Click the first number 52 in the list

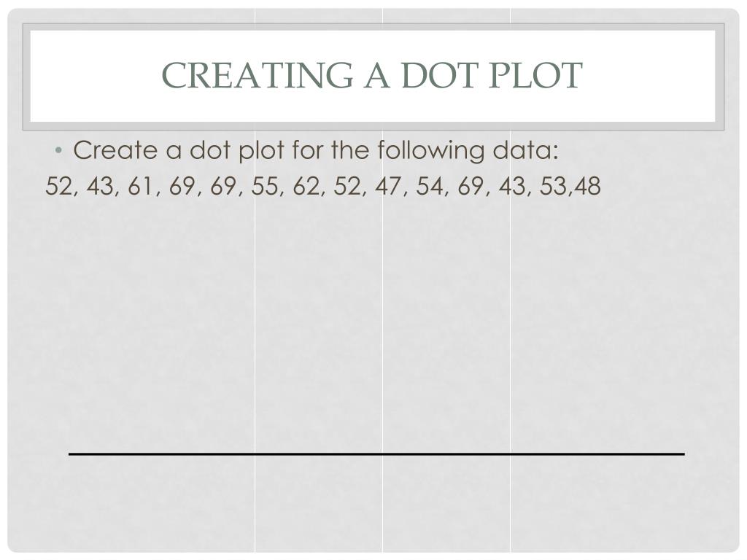point(58,187)
